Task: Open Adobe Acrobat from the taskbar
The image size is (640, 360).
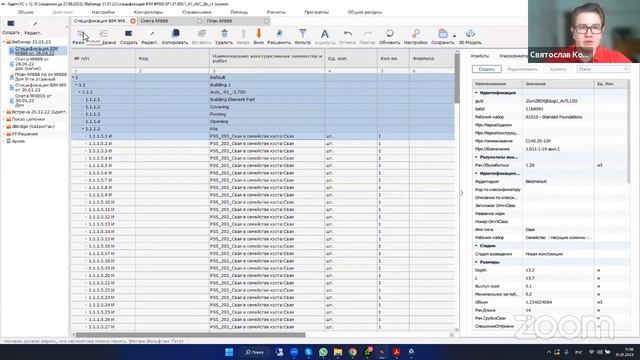Action: pyautogui.click(x=396, y=352)
